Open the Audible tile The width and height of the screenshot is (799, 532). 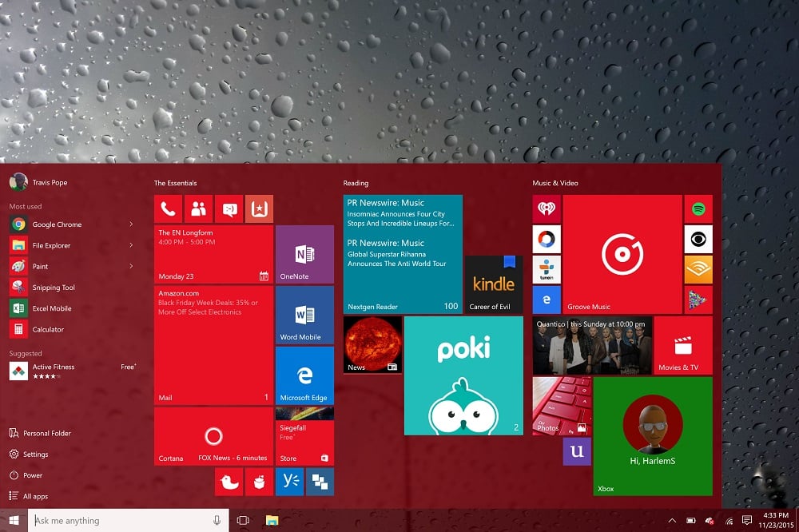(698, 269)
